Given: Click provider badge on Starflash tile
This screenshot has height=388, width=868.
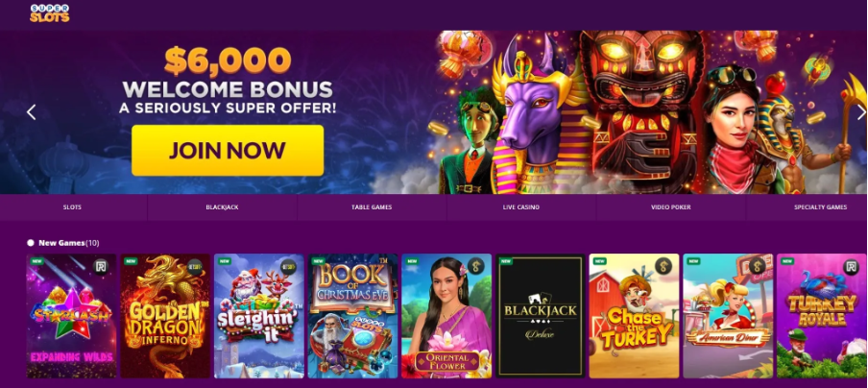Looking at the screenshot, I should pos(101,266).
